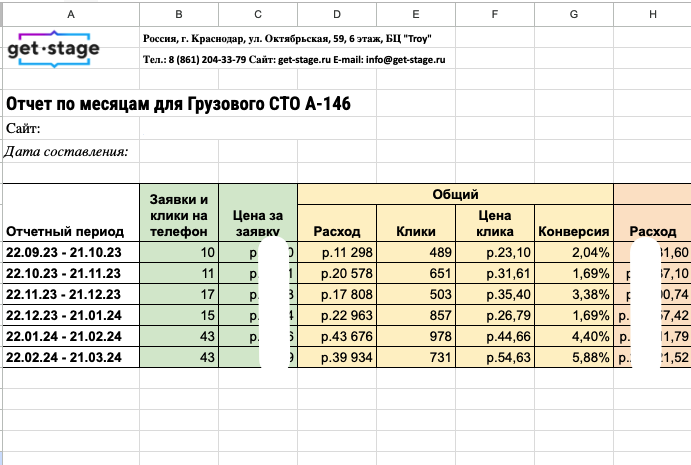Image resolution: width=691 pixels, height=465 pixels.
Task: Select click price cell р.23,10
Action: tap(495, 252)
